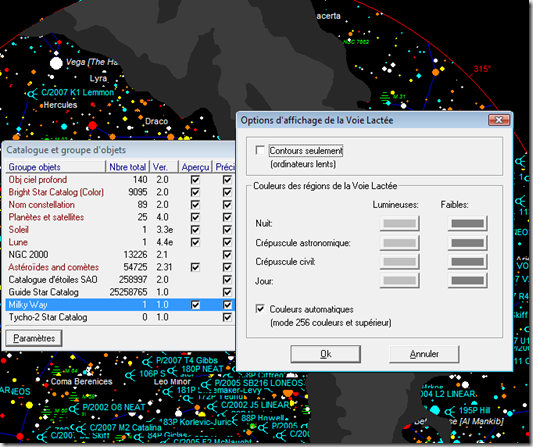This screenshot has height=447, width=533.
Task: Select the 195P Hill comet symbol
Action: point(450,412)
